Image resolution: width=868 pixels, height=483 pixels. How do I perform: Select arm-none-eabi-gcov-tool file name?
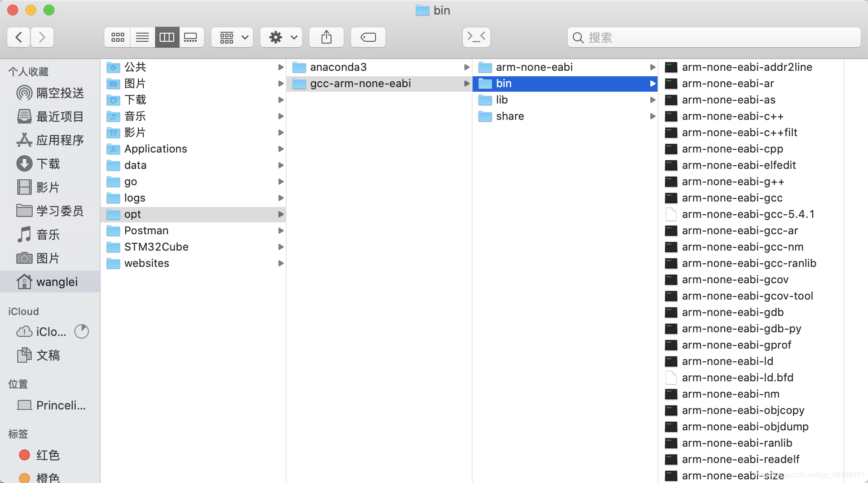click(x=747, y=296)
